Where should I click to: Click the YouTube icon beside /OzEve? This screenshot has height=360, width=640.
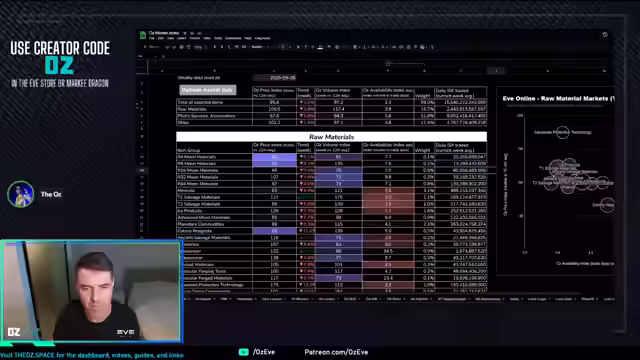244,352
